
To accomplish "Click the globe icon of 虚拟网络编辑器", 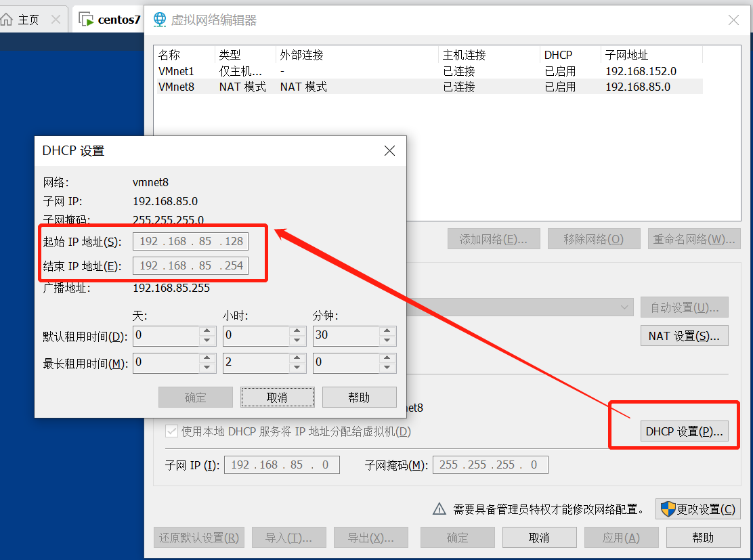I will (x=159, y=20).
